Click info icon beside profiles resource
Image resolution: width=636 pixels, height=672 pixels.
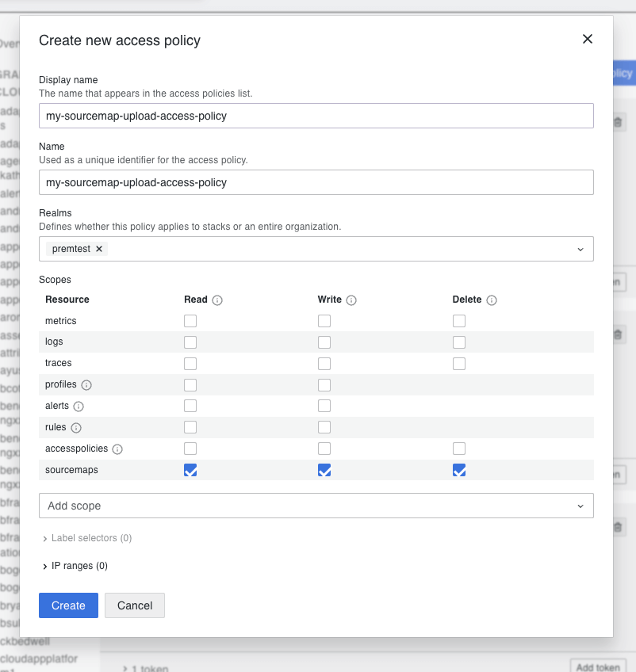pyautogui.click(x=86, y=384)
